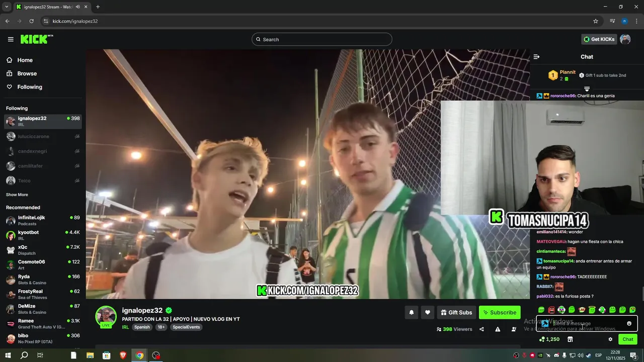Click the Search field
644x362 pixels.
click(322, 39)
